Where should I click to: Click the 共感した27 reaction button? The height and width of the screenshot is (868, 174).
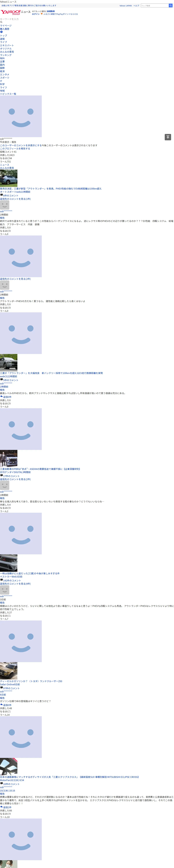(6, 613)
